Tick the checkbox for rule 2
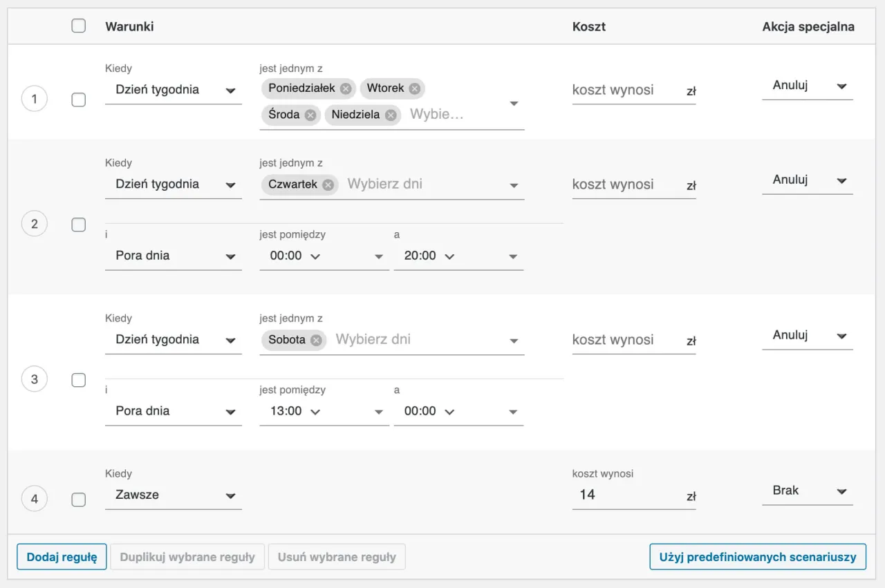This screenshot has width=885, height=588. [79, 225]
